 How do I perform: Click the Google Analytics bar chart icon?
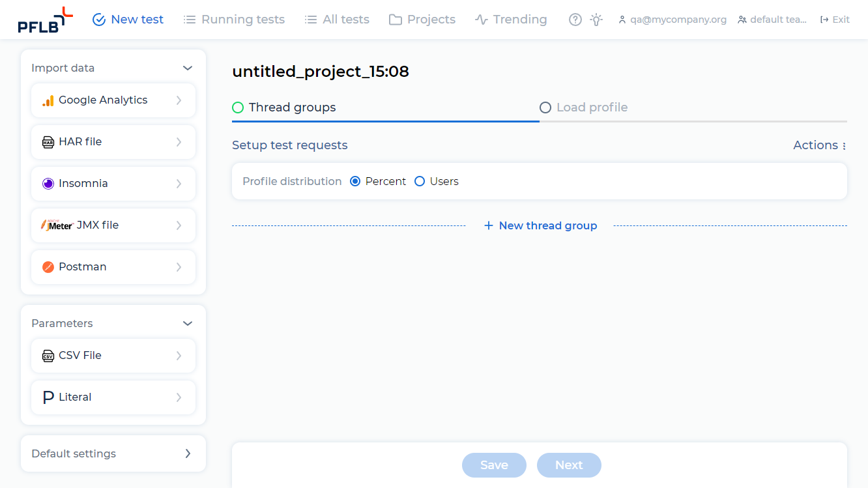click(48, 100)
